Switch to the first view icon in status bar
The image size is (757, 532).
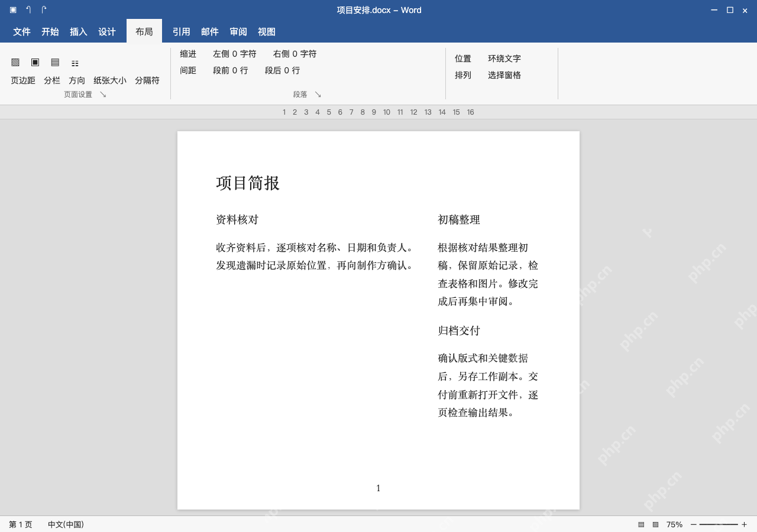click(641, 524)
